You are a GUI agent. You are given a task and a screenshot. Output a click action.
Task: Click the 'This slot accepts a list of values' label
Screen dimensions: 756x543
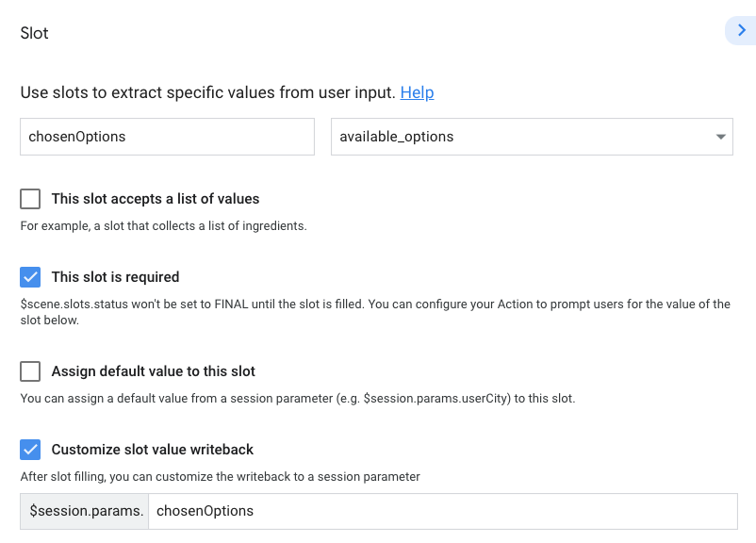pyautogui.click(x=156, y=199)
